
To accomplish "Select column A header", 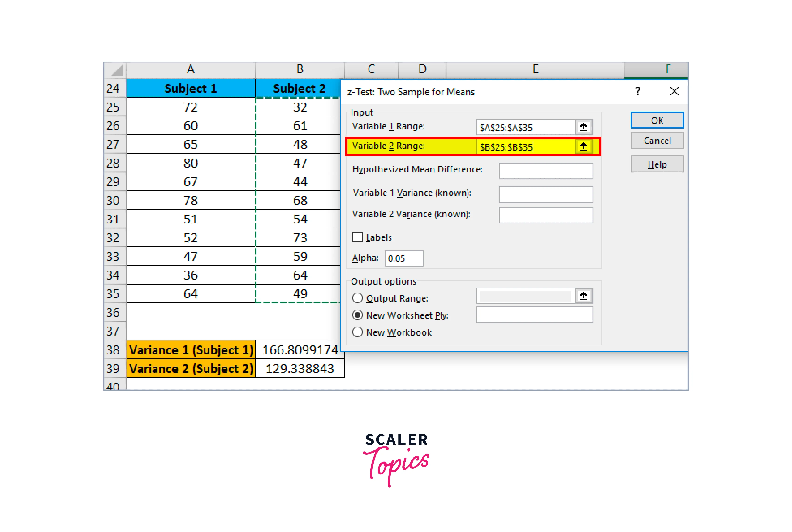I will pyautogui.click(x=191, y=69).
